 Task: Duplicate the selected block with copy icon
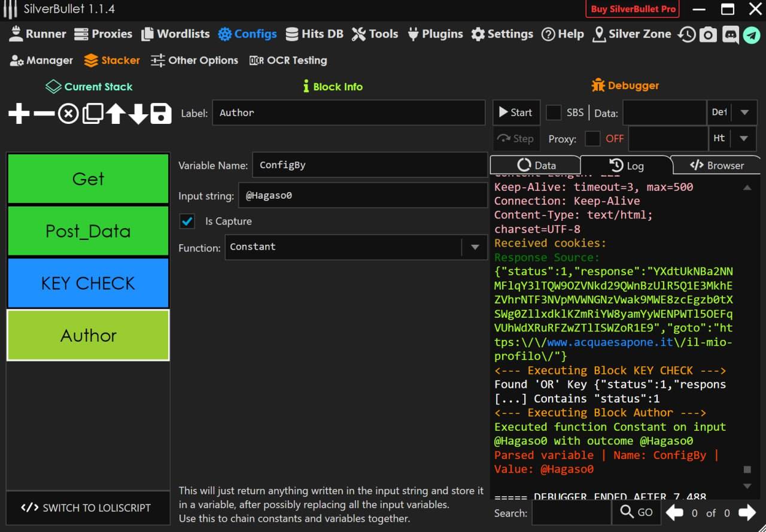(x=92, y=113)
